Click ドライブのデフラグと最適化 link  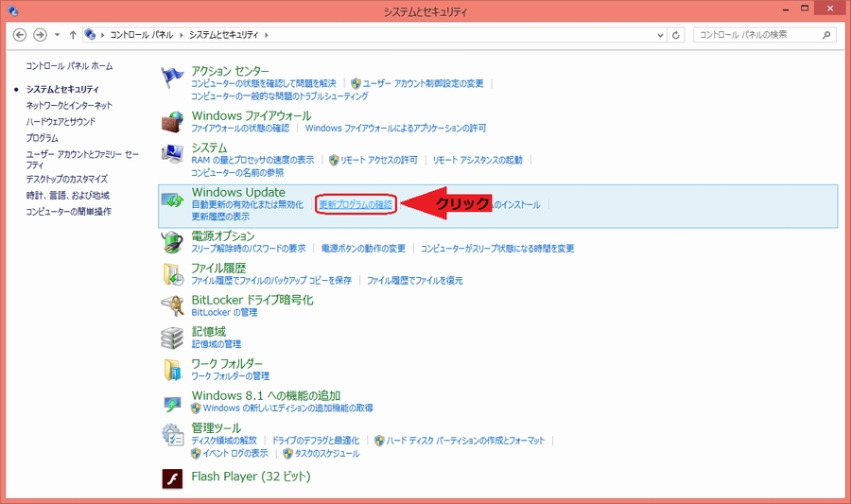coord(316,441)
